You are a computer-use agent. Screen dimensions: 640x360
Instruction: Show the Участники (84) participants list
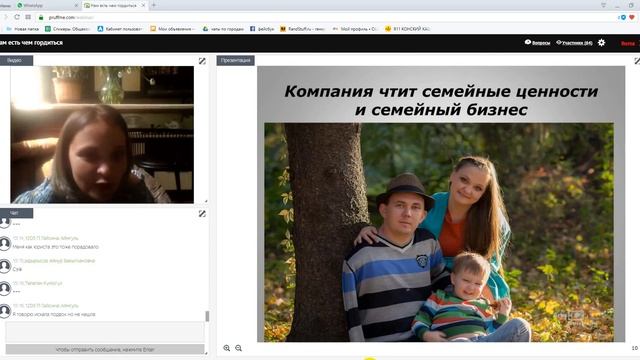tap(574, 42)
